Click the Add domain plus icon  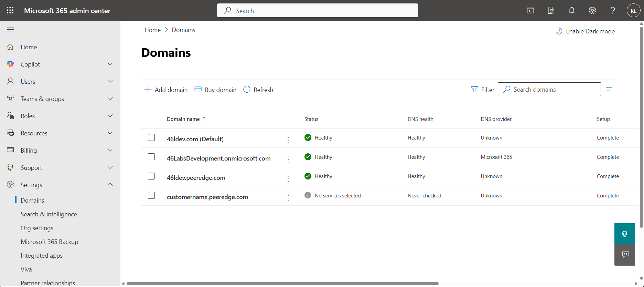pyautogui.click(x=148, y=90)
